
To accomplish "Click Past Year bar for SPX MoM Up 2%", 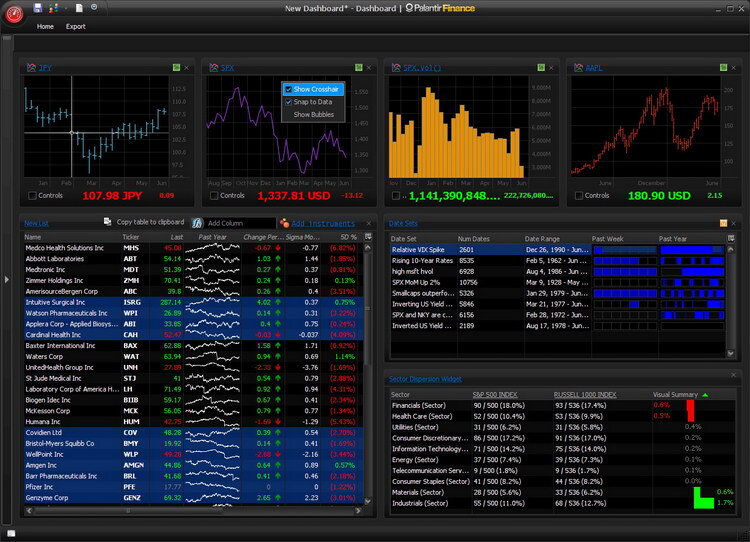I will click(692, 282).
